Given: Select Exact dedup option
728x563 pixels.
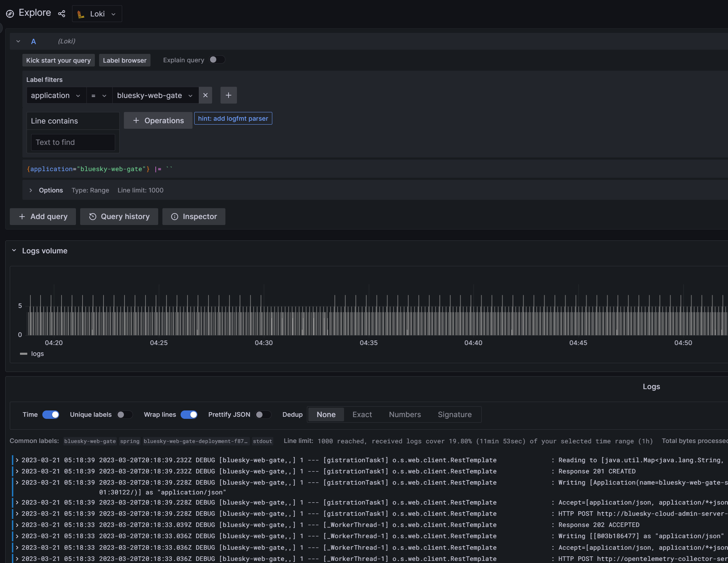Looking at the screenshot, I should [362, 415].
